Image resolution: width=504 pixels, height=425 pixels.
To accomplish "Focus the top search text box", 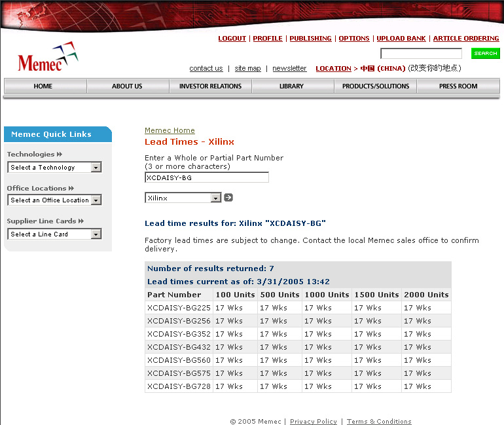I will click(x=421, y=54).
